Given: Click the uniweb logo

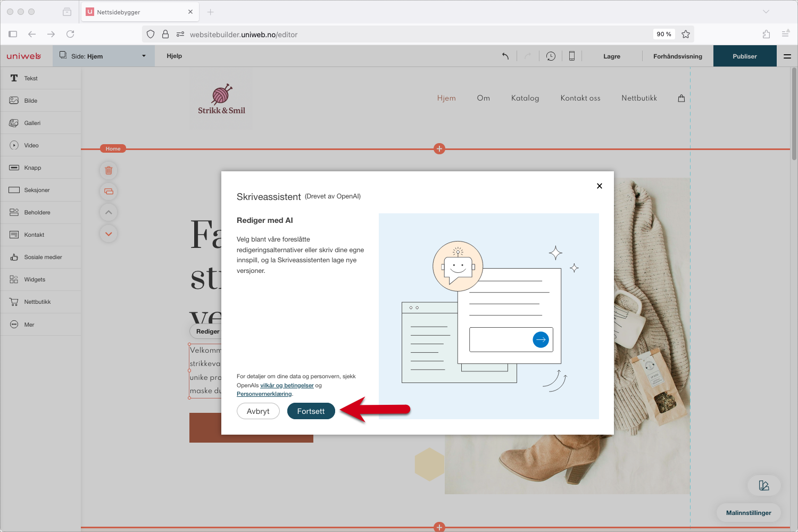Looking at the screenshot, I should pos(24,56).
